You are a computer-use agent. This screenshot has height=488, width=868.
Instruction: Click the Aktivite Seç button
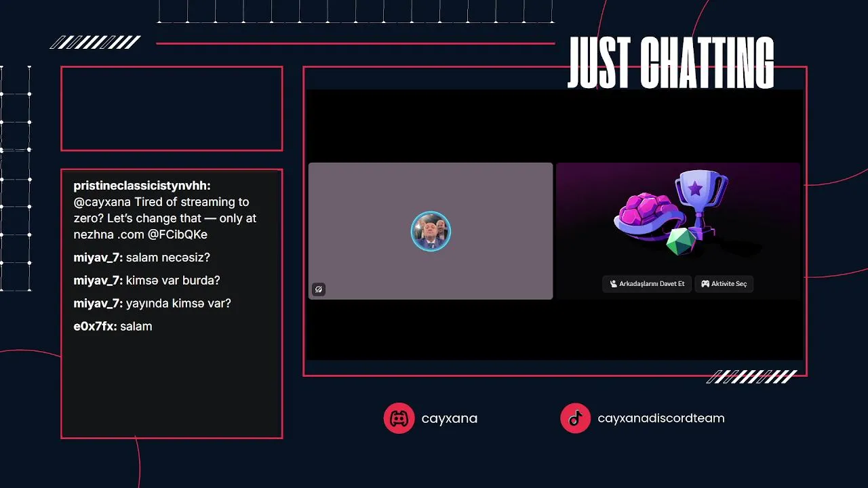(724, 284)
